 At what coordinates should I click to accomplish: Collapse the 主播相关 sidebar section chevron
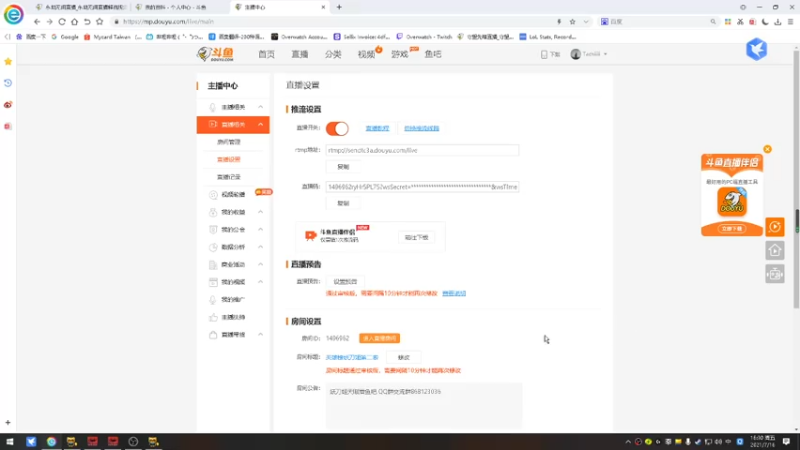261,107
